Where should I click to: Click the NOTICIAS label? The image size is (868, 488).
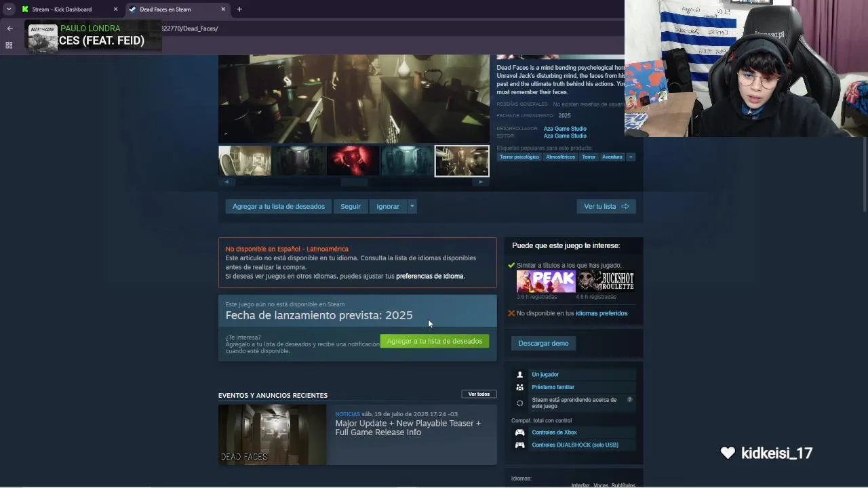pyautogui.click(x=347, y=414)
